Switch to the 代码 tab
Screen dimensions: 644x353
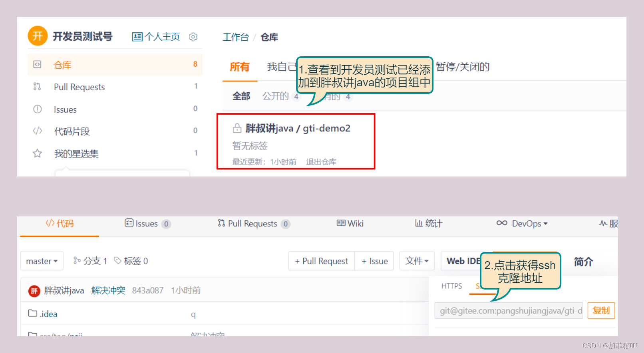(60, 224)
